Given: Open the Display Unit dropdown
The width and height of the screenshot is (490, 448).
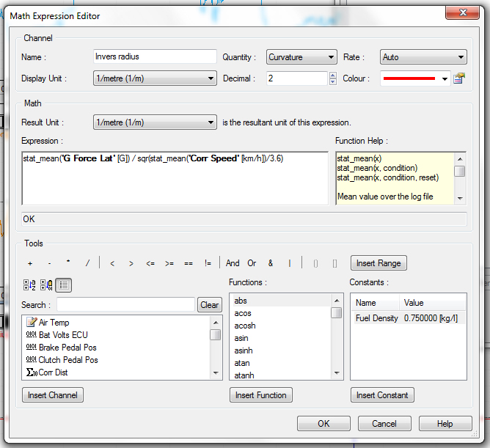Looking at the screenshot, I should click(x=154, y=78).
